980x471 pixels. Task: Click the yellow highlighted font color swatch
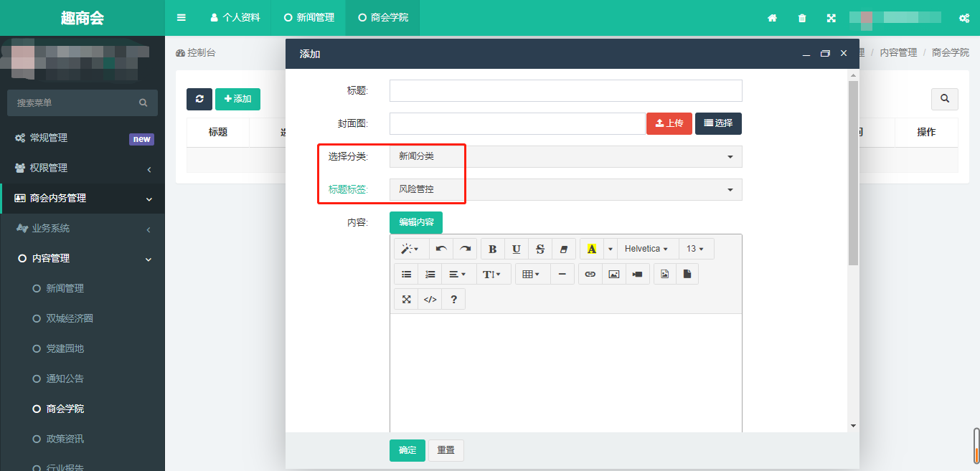pos(591,249)
